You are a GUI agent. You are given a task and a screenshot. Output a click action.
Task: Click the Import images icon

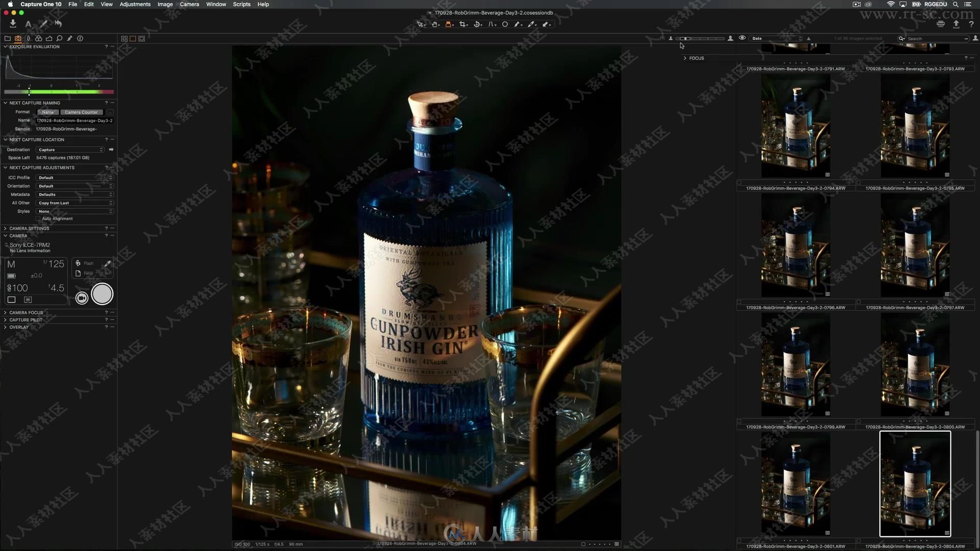tap(13, 23)
